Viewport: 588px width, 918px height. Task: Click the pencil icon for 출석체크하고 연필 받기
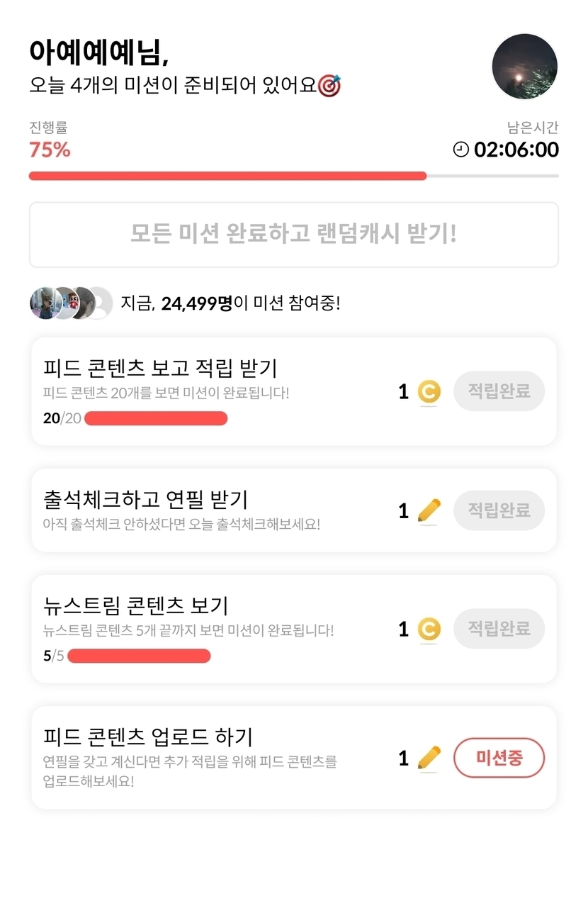point(429,510)
